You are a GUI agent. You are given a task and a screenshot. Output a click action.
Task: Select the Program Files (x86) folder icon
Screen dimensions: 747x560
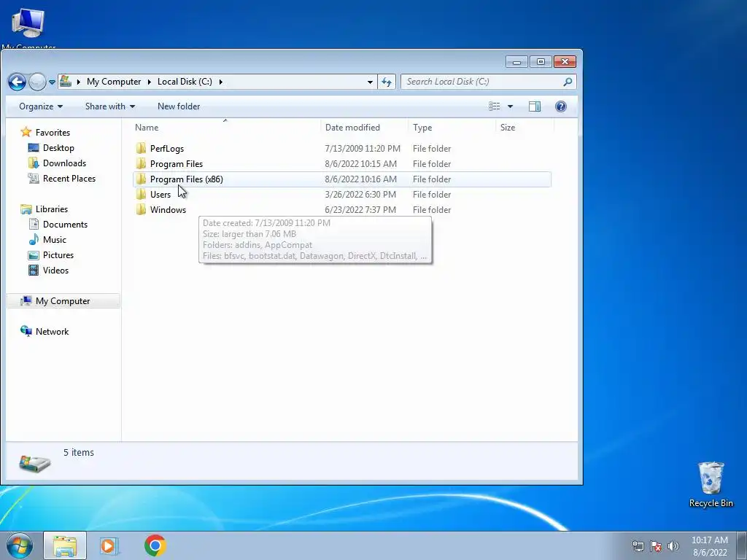141,179
